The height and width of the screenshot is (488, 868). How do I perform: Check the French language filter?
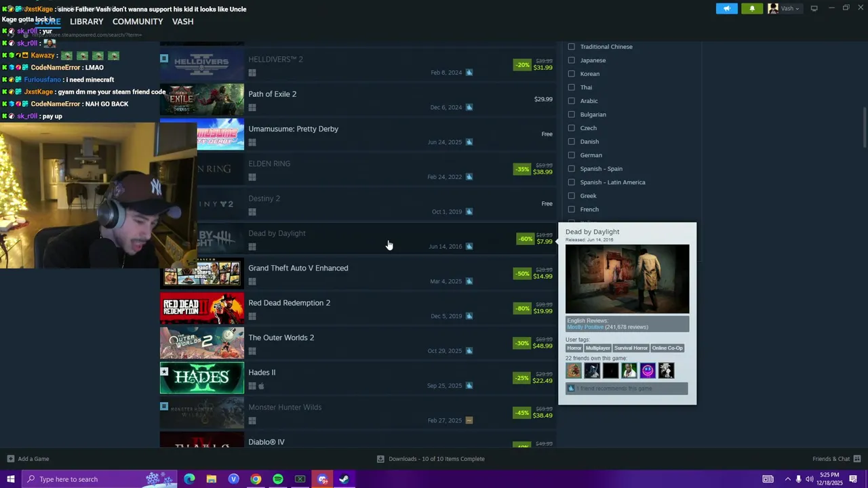point(571,209)
